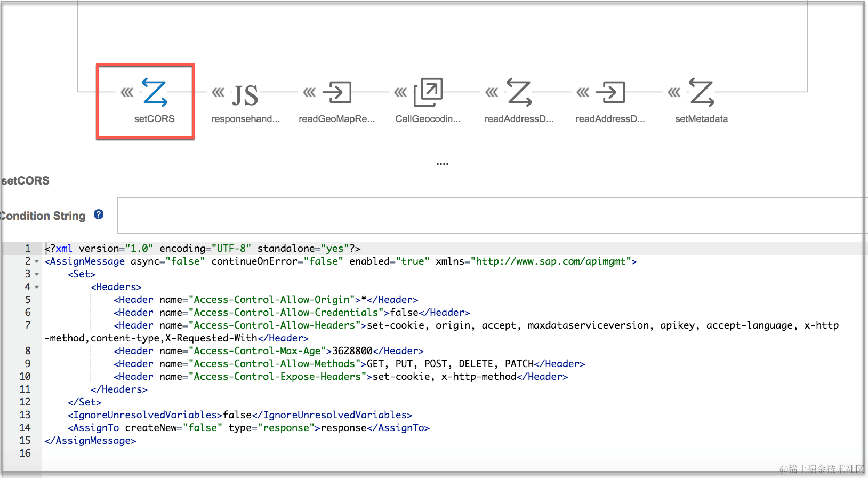The image size is (868, 478).
Task: Click the closing </AssignMessage> tag
Action: click(91, 441)
